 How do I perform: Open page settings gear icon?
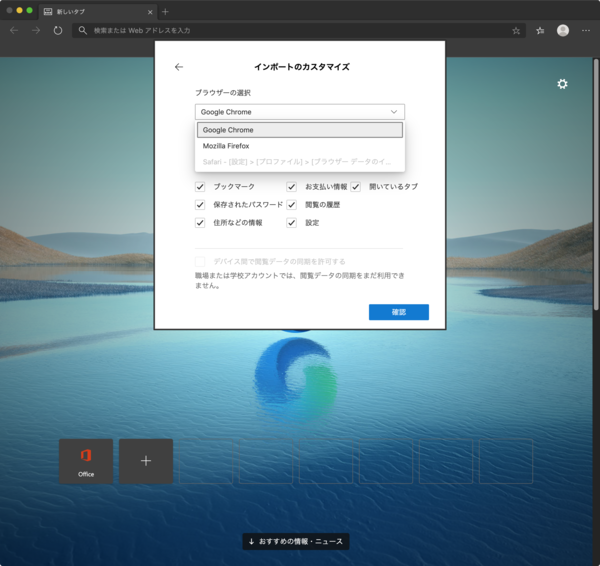point(562,84)
